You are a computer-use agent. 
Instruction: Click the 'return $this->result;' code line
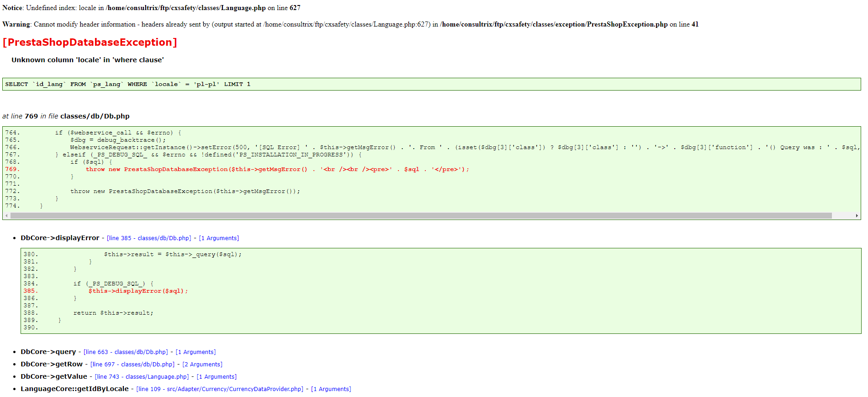click(x=113, y=313)
